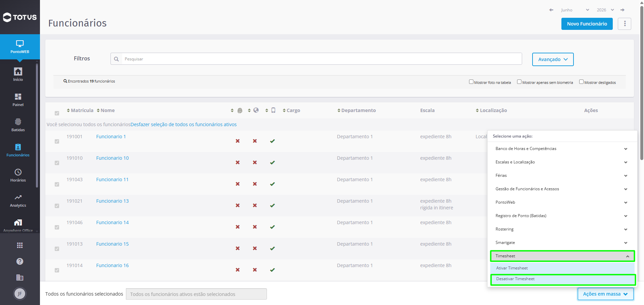Sort table by Matrícula column
The width and height of the screenshot is (644, 305).
coord(80,110)
